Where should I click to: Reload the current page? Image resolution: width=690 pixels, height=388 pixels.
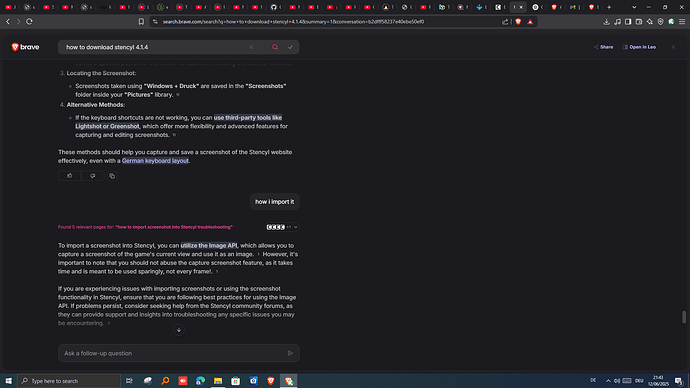click(x=29, y=22)
